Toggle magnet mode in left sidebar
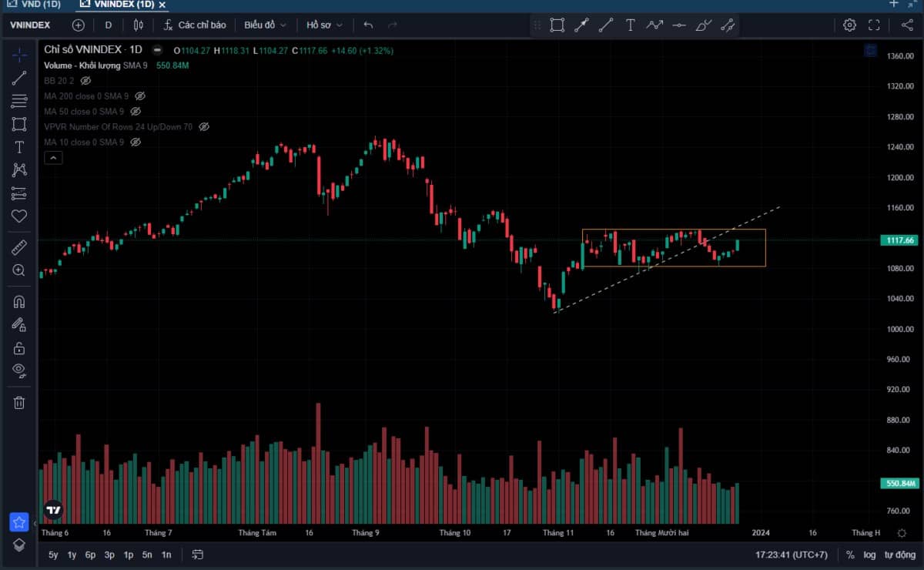This screenshot has width=924, height=570. [x=19, y=301]
